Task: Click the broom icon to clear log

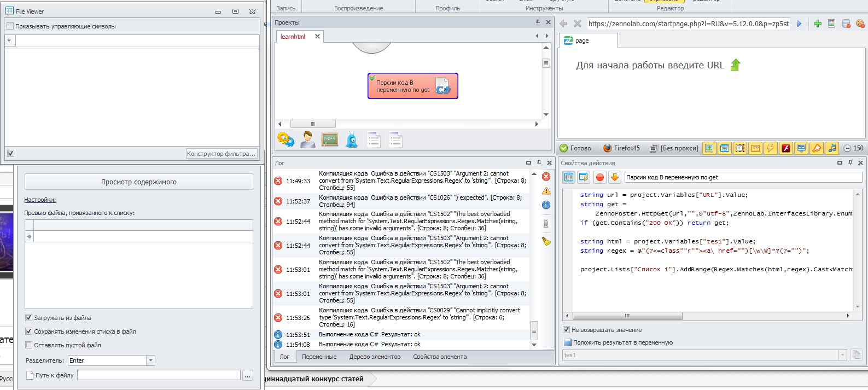Action: 546,241
